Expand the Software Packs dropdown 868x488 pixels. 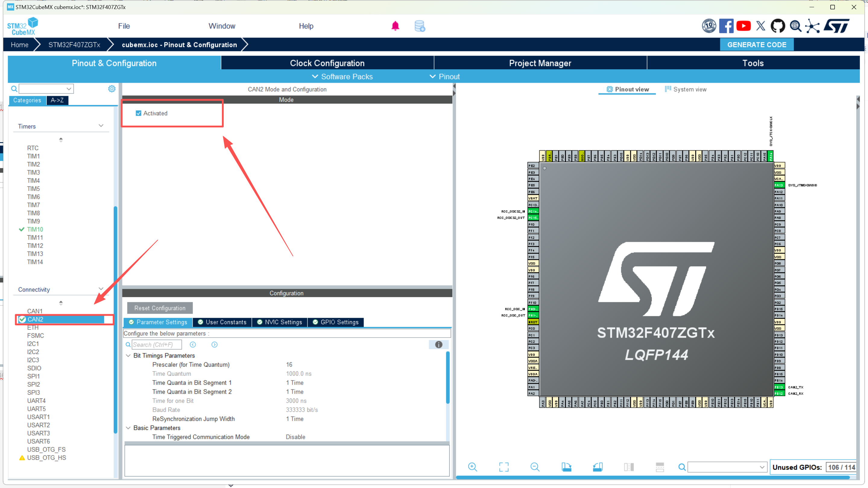click(x=342, y=77)
